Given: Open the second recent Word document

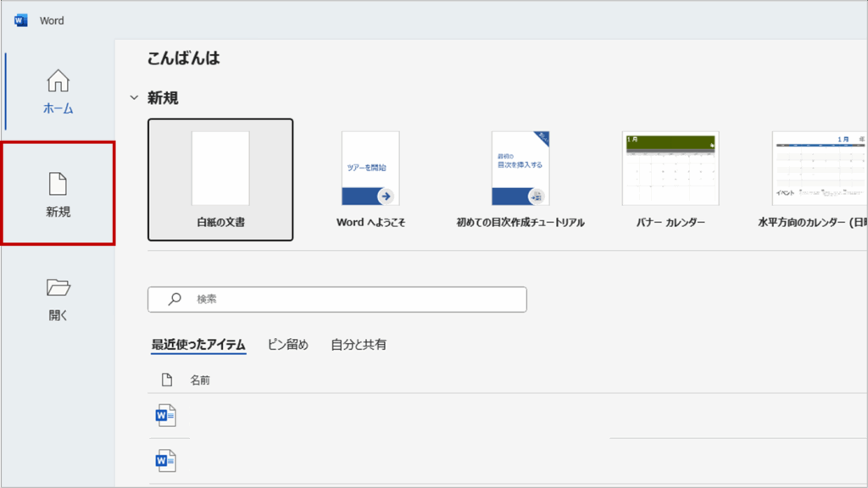Looking at the screenshot, I should tap(165, 461).
